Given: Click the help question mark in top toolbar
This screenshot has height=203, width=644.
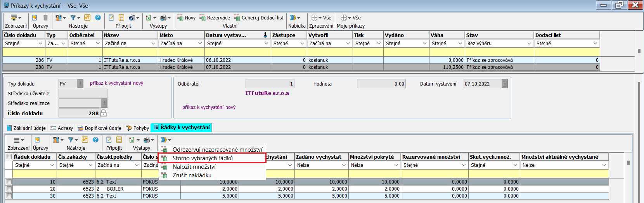Looking at the screenshot, I should click(x=98, y=17).
